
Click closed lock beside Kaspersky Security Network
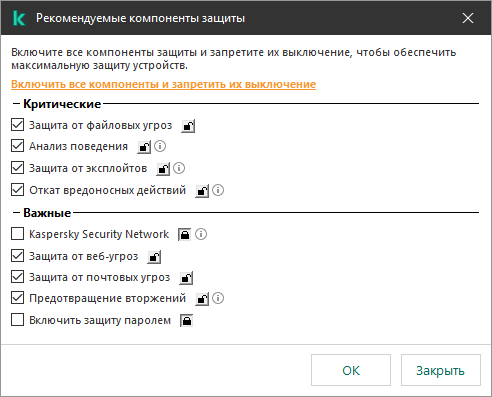(184, 235)
